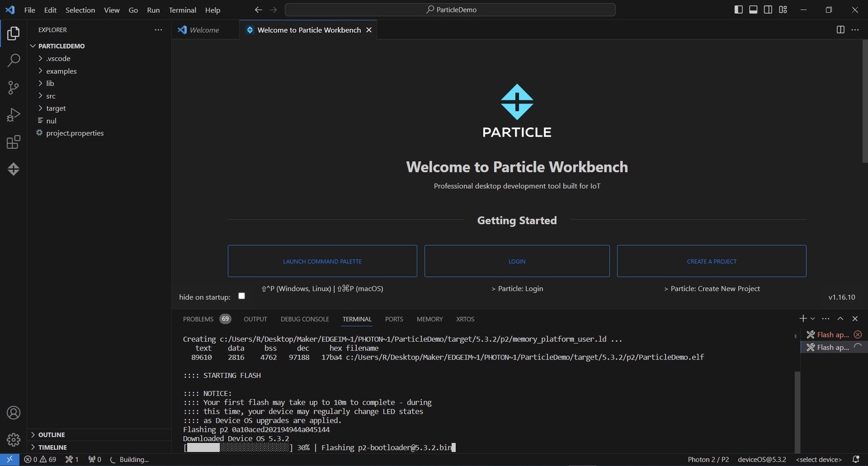Open Customize Layout icon

783,10
